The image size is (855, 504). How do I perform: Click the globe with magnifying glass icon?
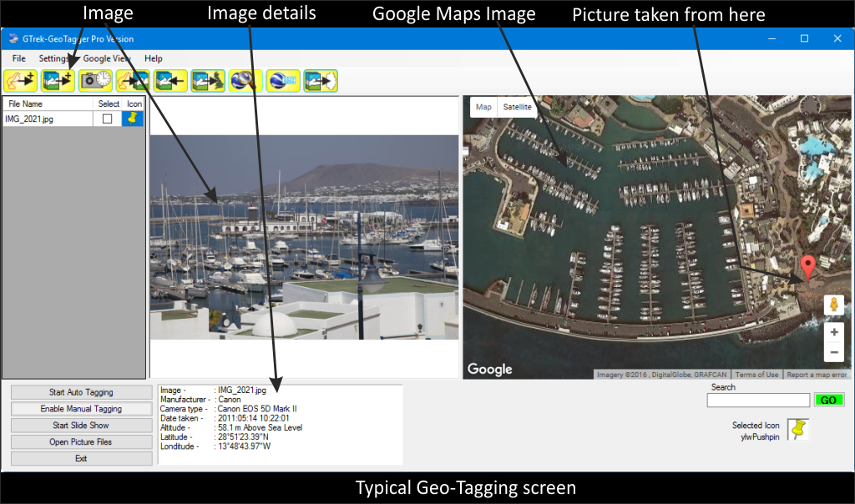click(245, 80)
